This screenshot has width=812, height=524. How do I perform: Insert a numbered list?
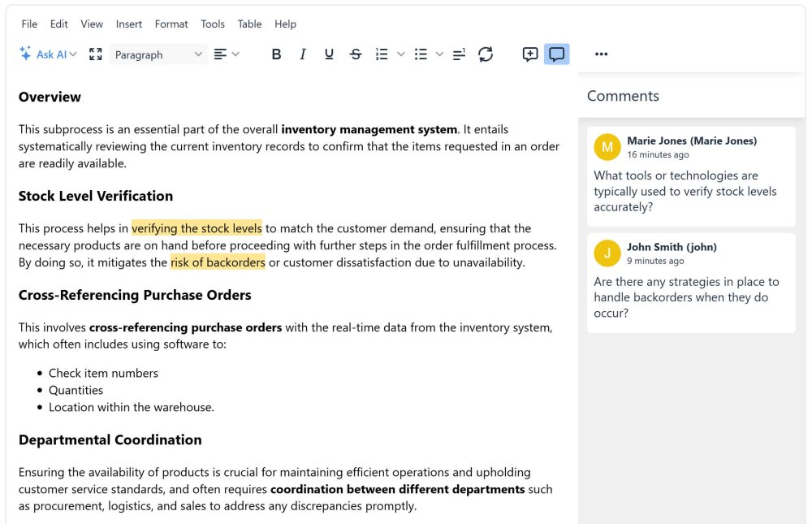tap(382, 54)
